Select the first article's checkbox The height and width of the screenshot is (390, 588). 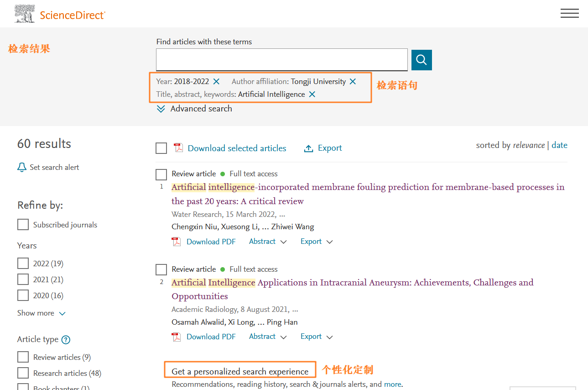click(161, 174)
